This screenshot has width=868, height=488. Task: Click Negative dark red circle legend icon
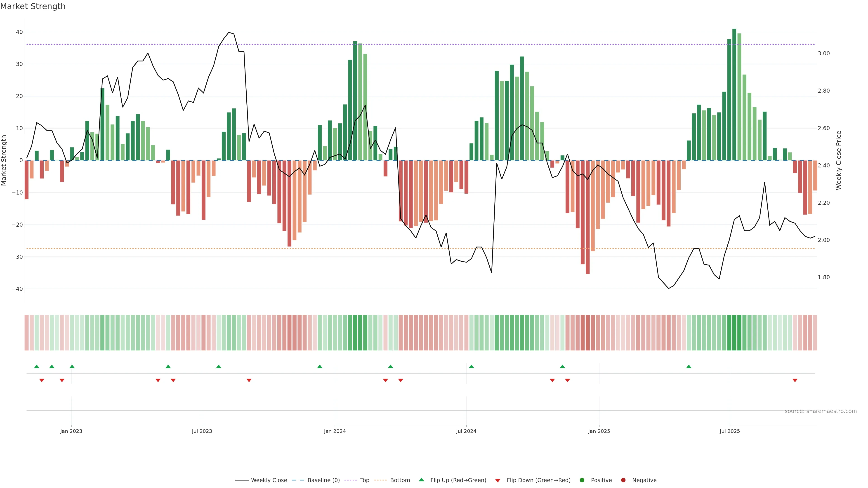tap(623, 480)
